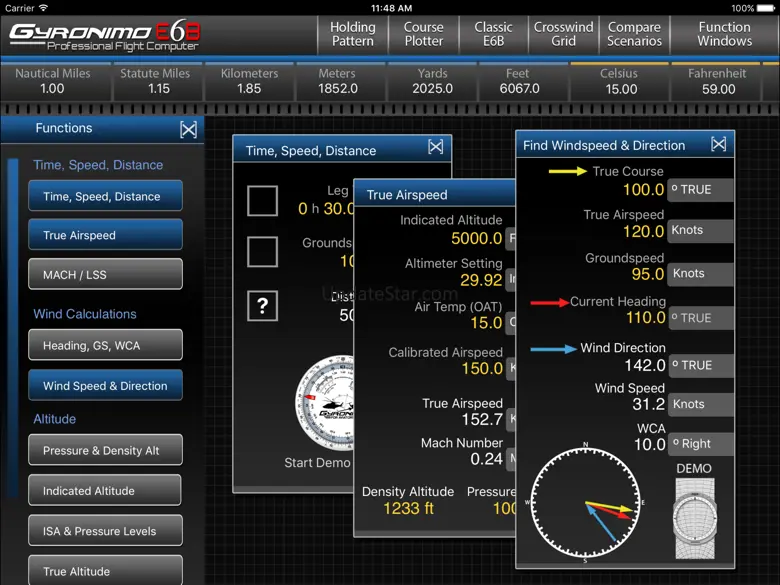Screen dimensions: 780x585
Task: Open the Course Plotter tab
Action: [x=423, y=34]
